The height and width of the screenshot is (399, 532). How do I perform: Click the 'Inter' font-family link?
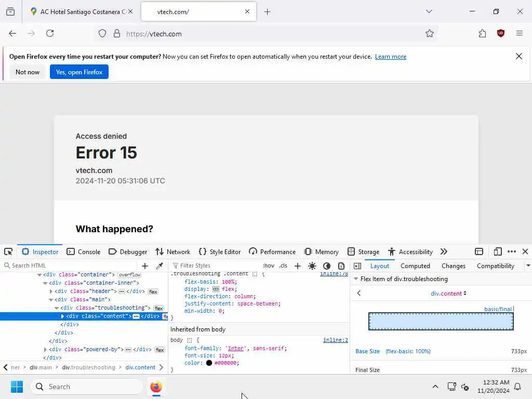point(236,349)
